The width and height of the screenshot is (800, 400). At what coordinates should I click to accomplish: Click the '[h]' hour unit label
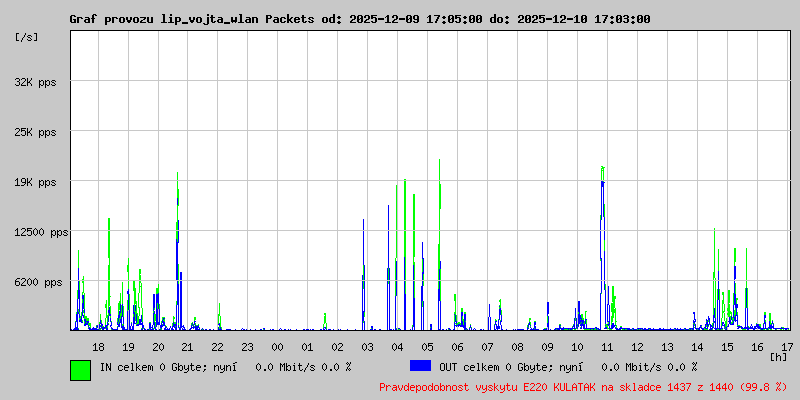point(779,357)
